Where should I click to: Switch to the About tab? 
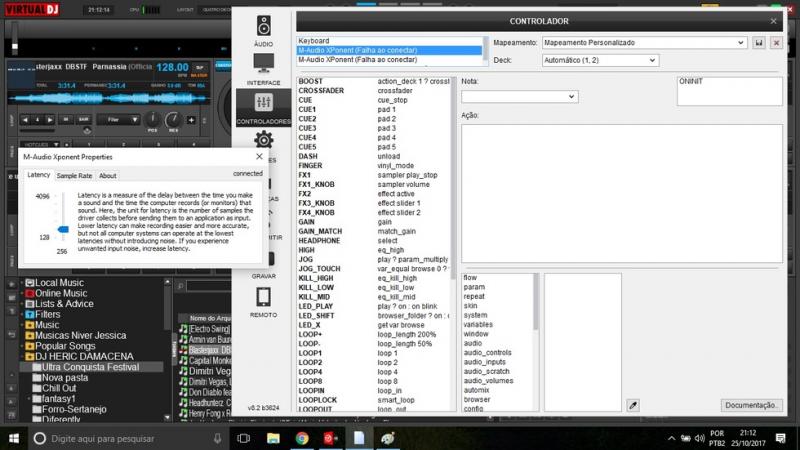108,176
